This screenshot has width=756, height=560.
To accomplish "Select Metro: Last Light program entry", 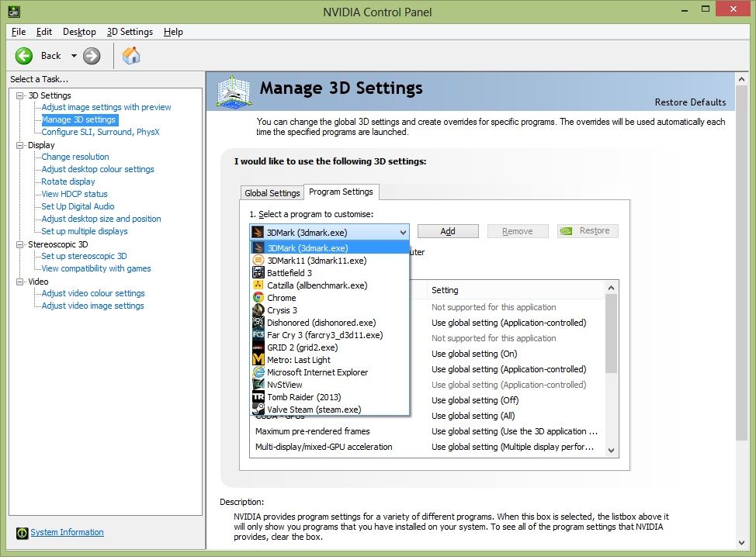I will [x=299, y=360].
